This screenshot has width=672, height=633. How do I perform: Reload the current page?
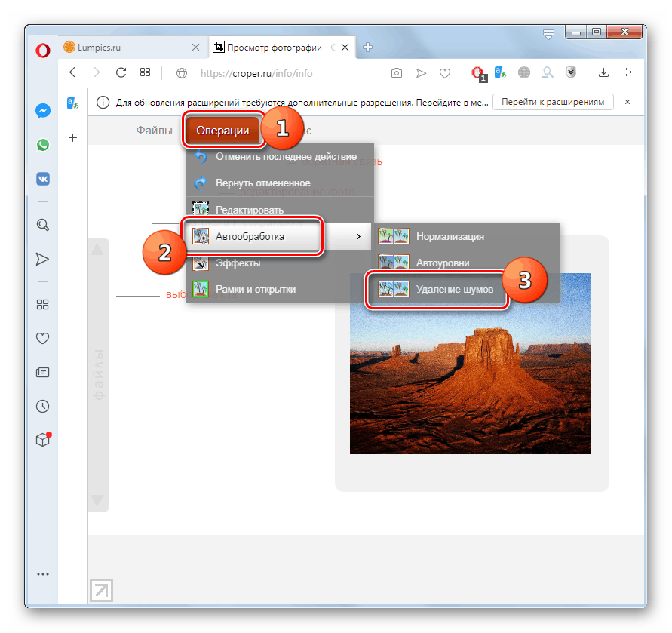click(x=121, y=72)
